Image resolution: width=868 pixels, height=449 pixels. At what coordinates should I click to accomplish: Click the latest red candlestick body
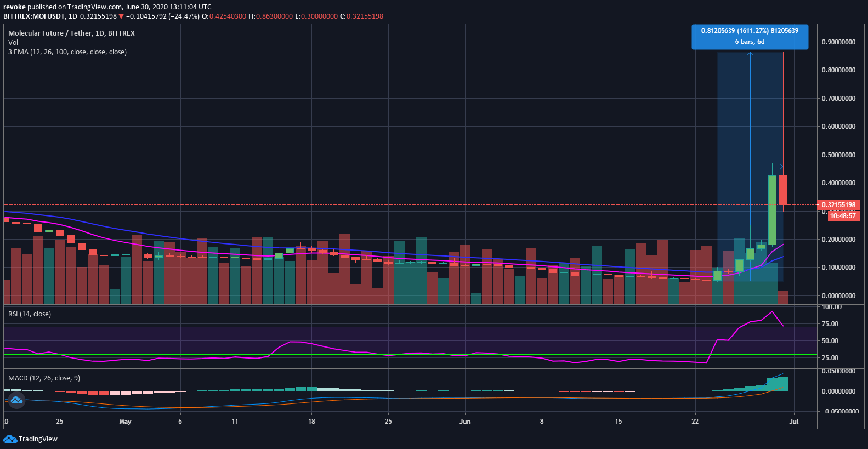[x=783, y=190]
